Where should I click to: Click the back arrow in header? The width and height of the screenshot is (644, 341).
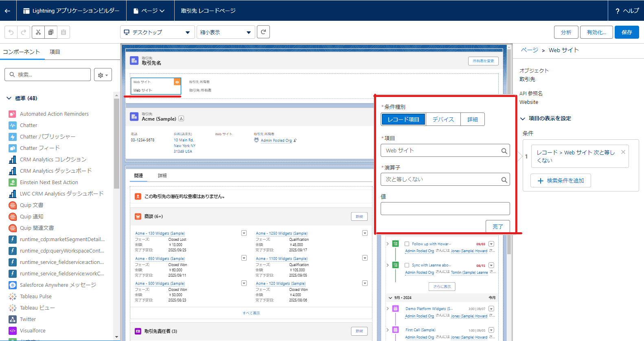point(7,11)
